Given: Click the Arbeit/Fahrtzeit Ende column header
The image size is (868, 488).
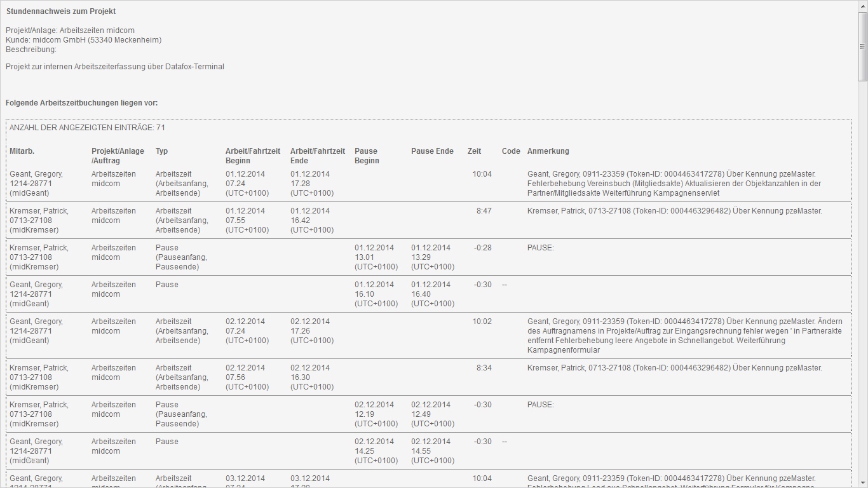Looking at the screenshot, I should (318, 156).
